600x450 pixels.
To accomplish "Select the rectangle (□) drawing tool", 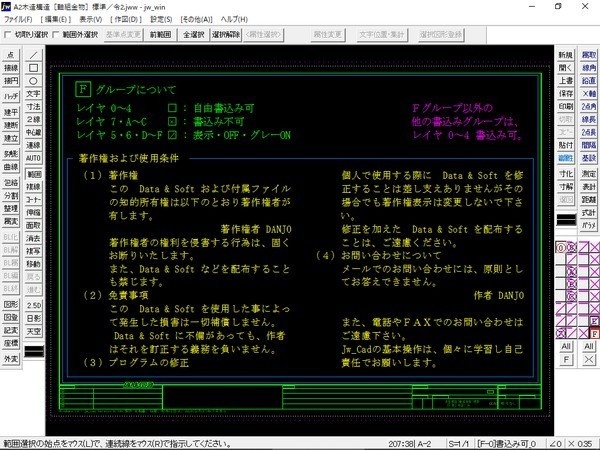I will [x=33, y=68].
